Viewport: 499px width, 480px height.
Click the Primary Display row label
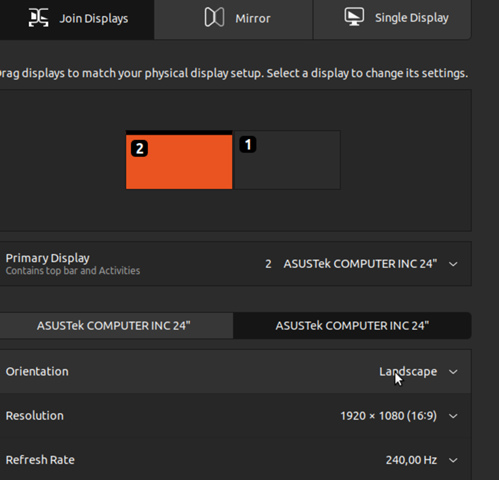[x=47, y=258]
